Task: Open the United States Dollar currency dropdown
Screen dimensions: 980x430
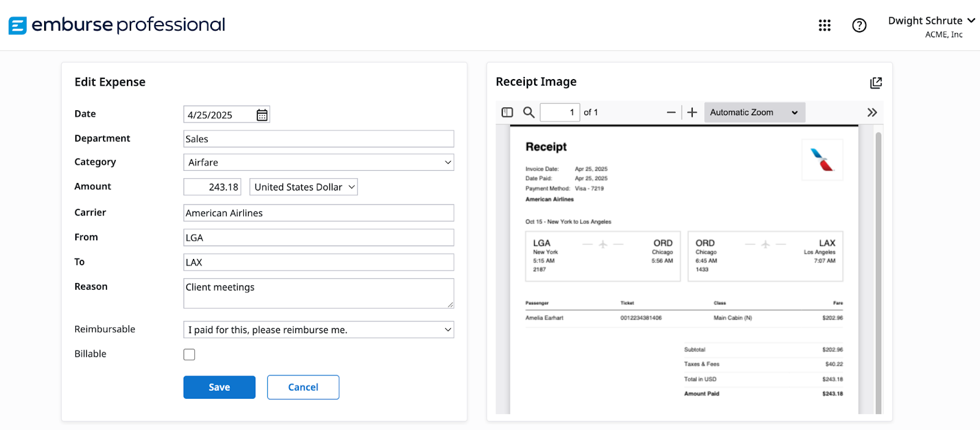Action: [304, 187]
